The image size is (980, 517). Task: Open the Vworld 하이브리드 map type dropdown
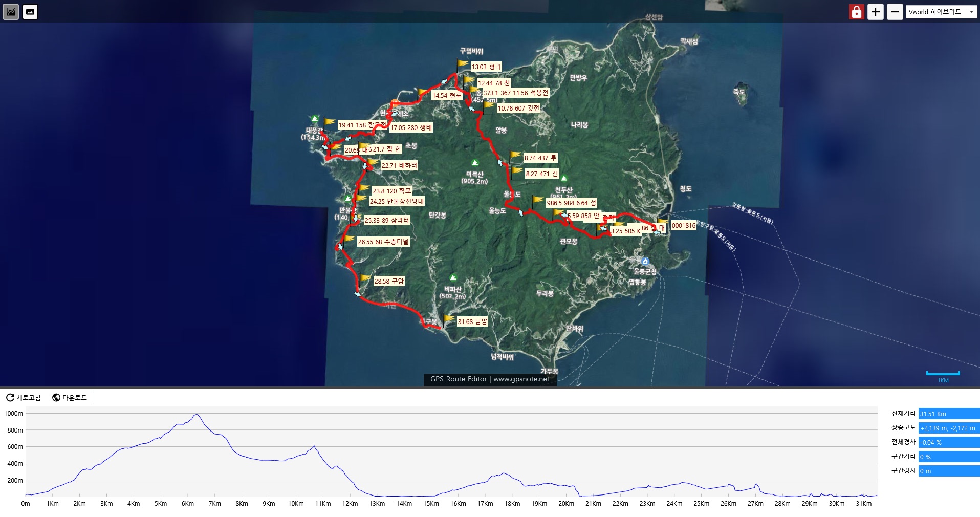click(941, 12)
